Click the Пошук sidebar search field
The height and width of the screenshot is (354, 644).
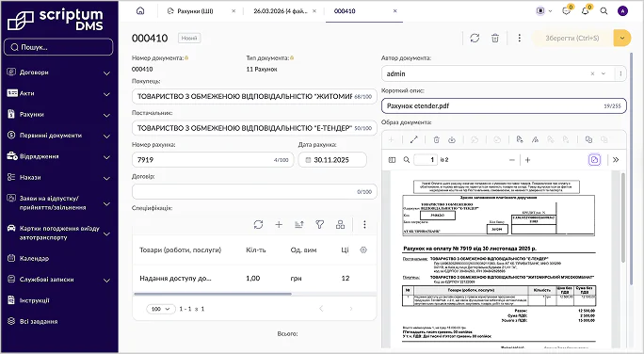click(x=58, y=47)
